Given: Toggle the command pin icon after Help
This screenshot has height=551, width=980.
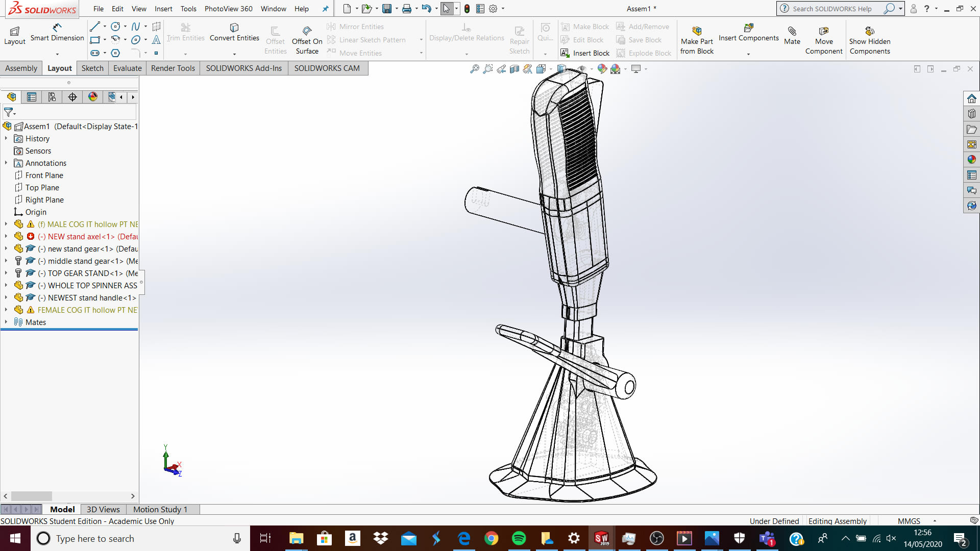Looking at the screenshot, I should (325, 9).
